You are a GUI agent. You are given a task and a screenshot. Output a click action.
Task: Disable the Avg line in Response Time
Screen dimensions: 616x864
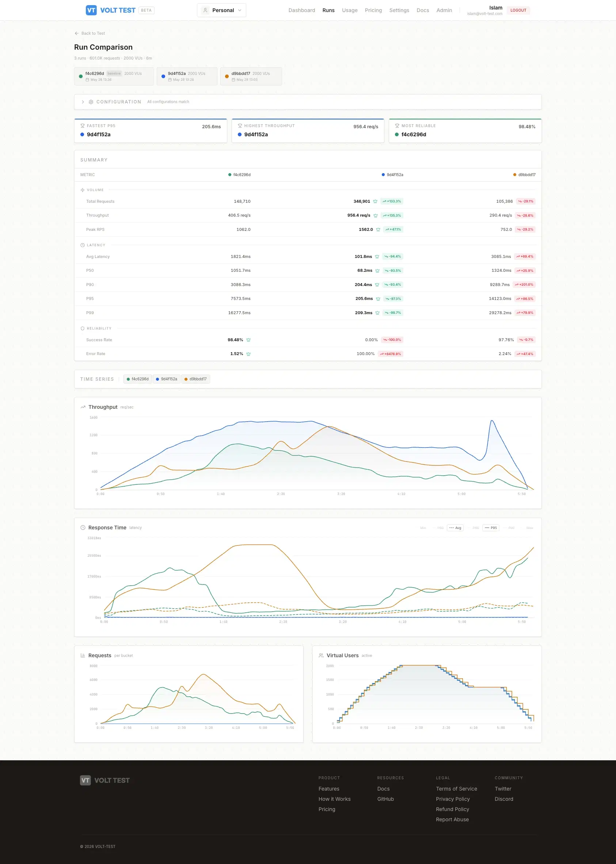455,528
